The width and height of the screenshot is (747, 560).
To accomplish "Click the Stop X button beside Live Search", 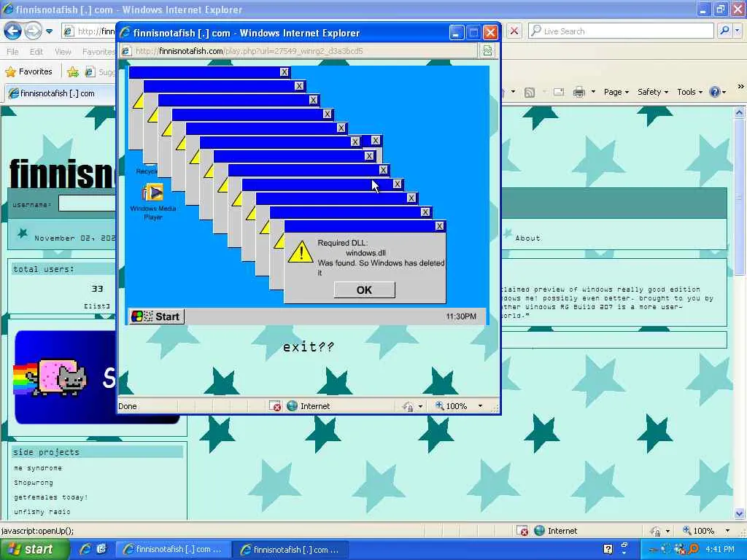I will click(514, 31).
